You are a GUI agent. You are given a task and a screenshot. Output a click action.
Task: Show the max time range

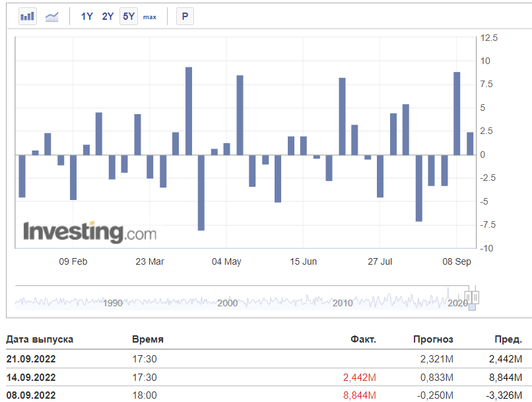150,17
